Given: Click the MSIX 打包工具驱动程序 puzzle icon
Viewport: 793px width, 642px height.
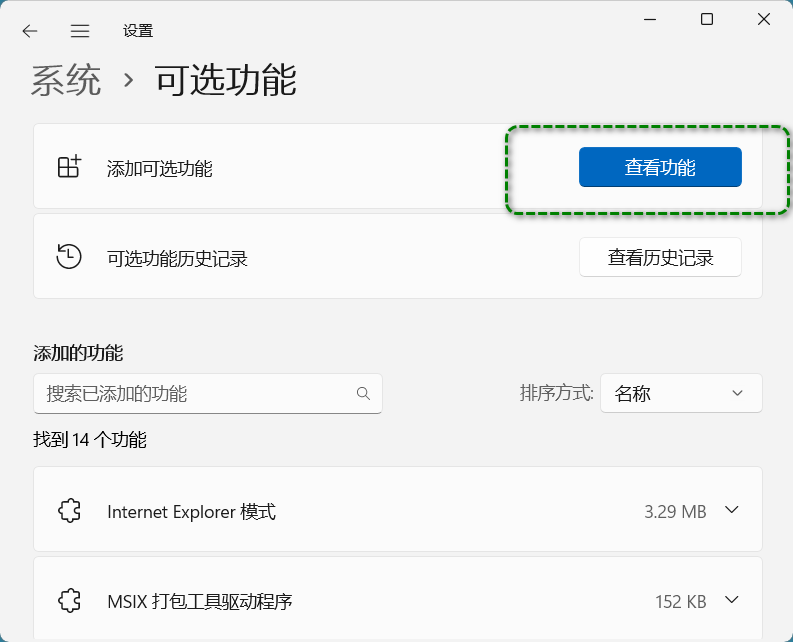Looking at the screenshot, I should pos(69,601).
